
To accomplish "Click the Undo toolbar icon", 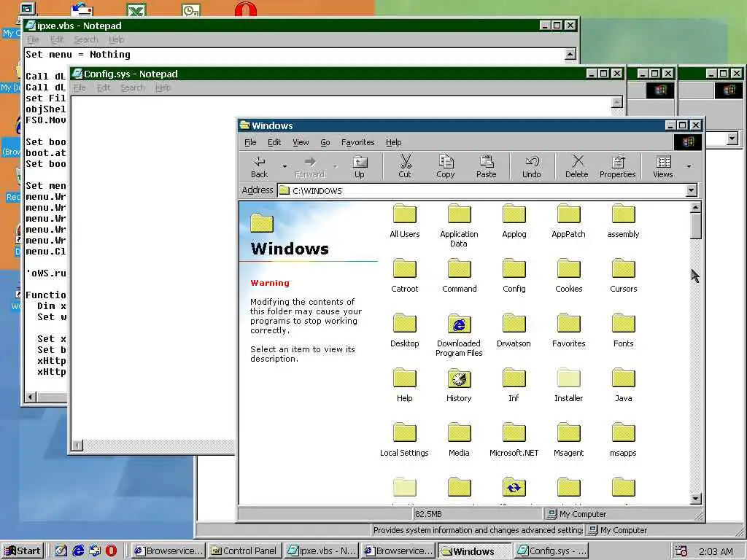I will (x=532, y=167).
